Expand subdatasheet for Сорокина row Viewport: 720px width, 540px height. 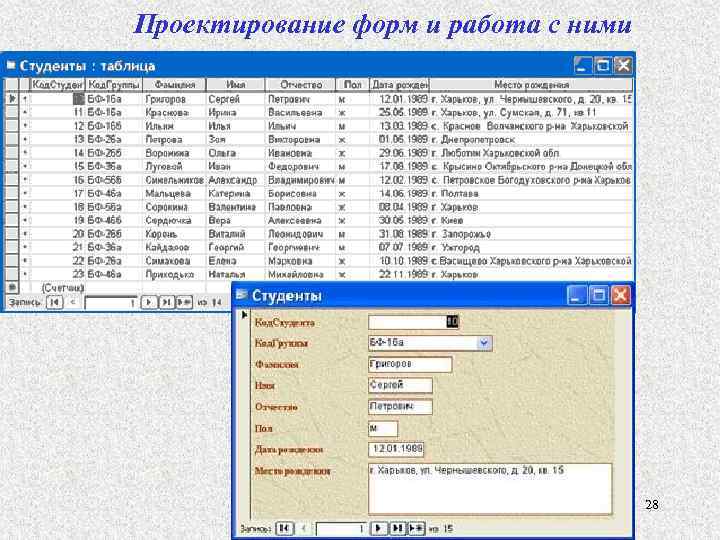[x=25, y=207]
